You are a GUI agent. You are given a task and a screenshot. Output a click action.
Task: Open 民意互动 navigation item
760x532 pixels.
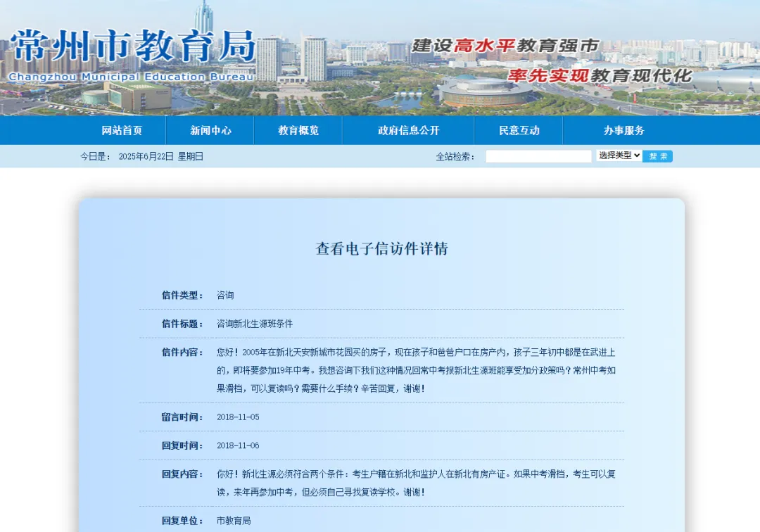pos(519,130)
